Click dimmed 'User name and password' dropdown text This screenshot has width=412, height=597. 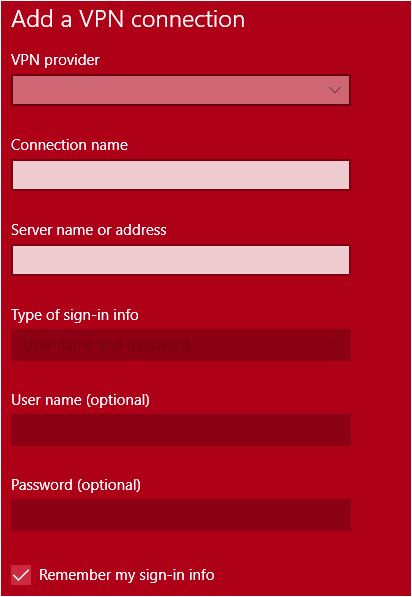[106, 346]
